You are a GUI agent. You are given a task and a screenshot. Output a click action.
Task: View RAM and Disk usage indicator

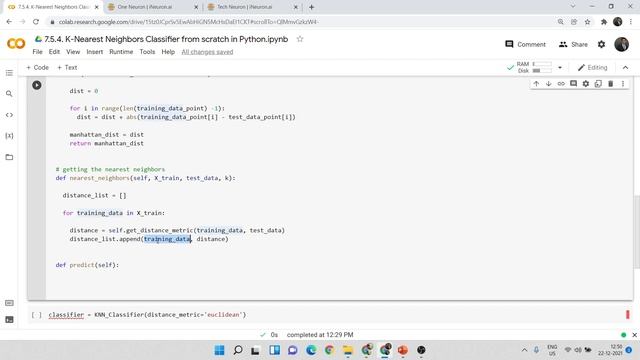point(534,67)
